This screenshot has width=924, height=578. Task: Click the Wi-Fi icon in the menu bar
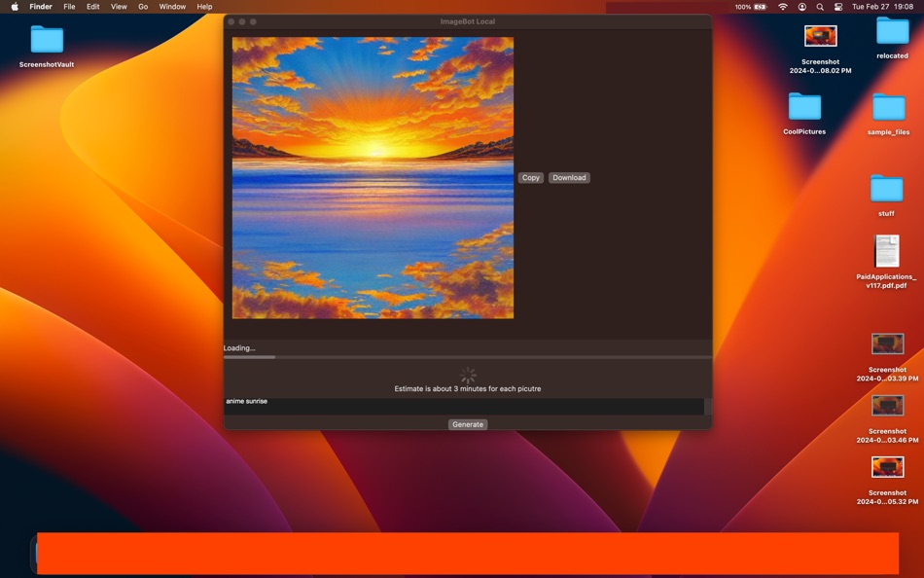pos(782,6)
